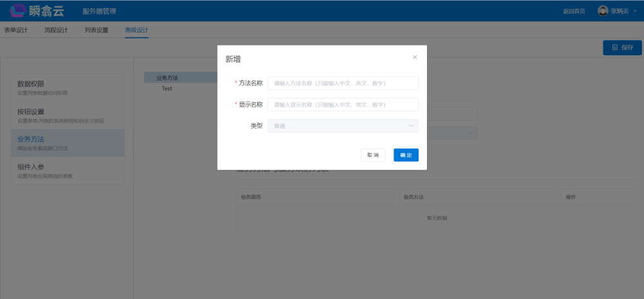Close the 新增 dialog with the X icon
Screen dimensions: 644x299
click(x=415, y=57)
